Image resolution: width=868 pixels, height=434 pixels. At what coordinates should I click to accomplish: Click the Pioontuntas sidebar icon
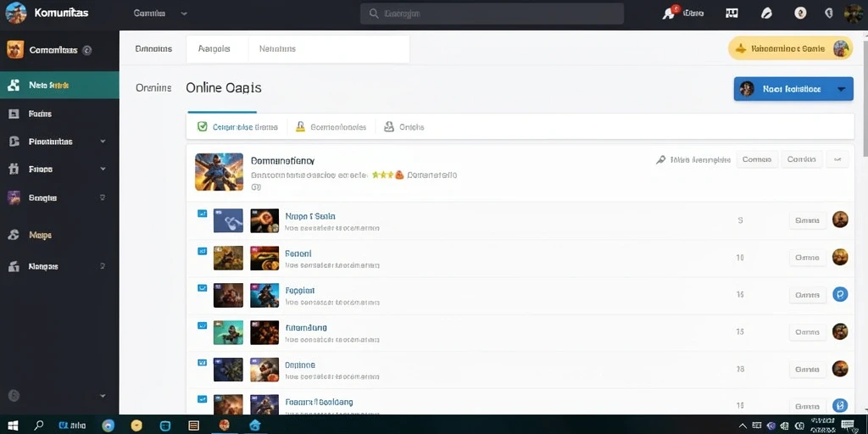[14, 142]
